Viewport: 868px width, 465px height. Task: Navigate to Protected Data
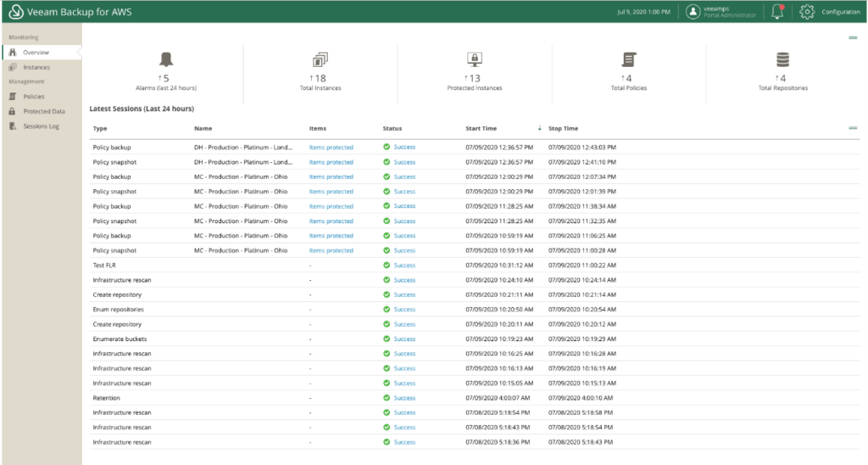42,111
